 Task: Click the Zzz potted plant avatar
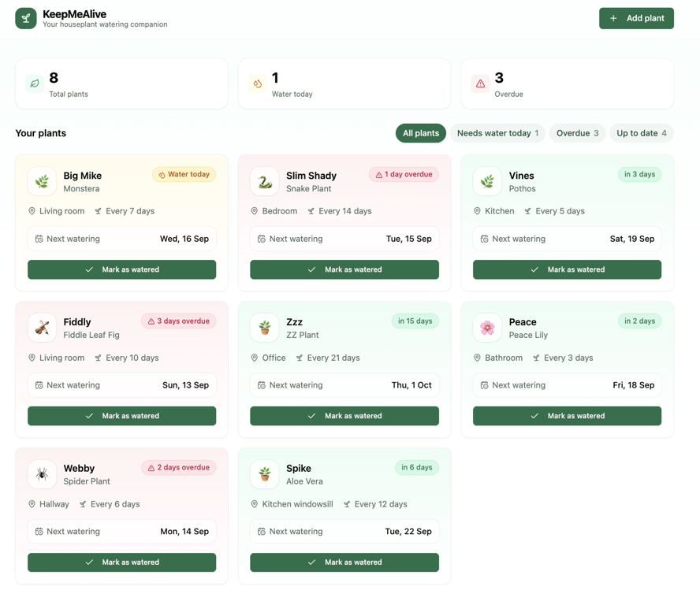click(x=265, y=328)
